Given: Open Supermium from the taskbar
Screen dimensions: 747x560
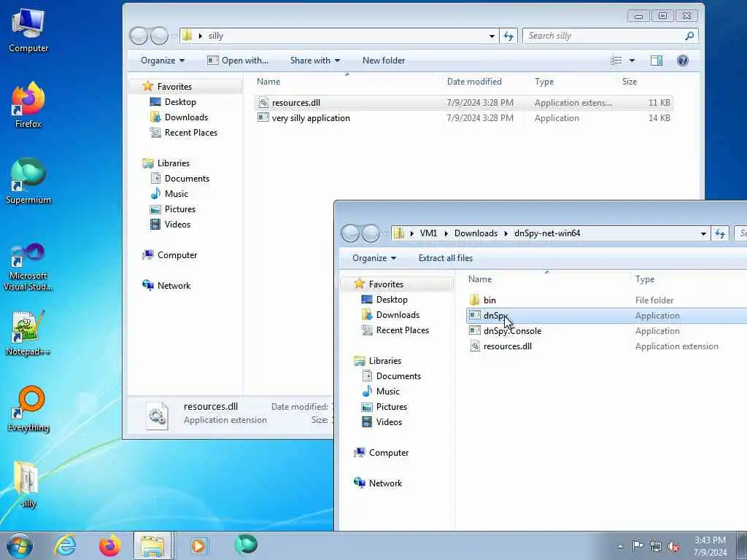Looking at the screenshot, I should tap(246, 545).
